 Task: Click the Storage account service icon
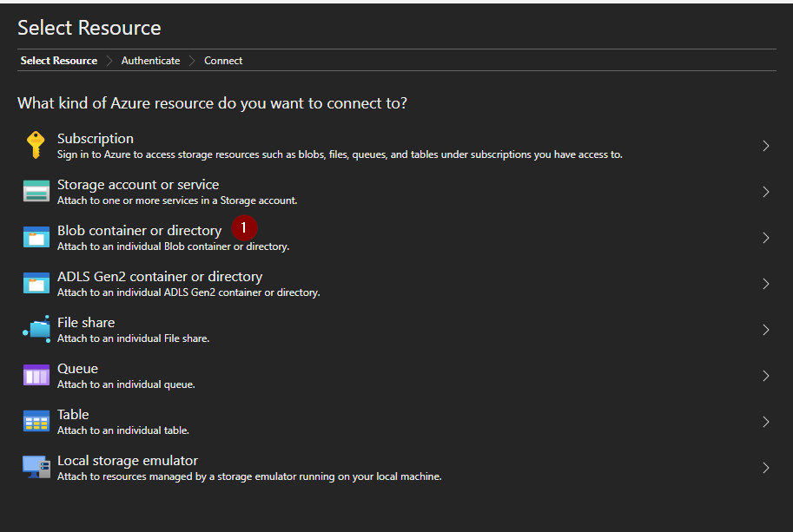[36, 190]
